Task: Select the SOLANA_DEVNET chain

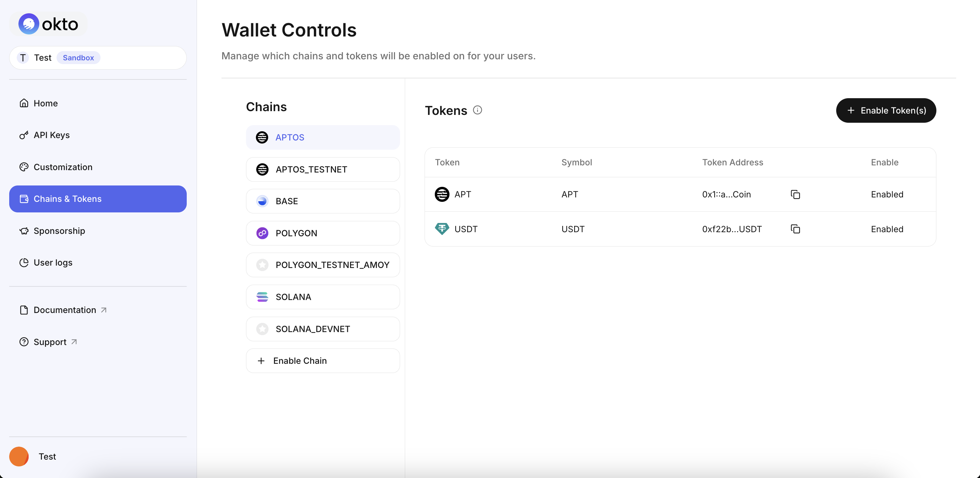Action: coord(323,329)
